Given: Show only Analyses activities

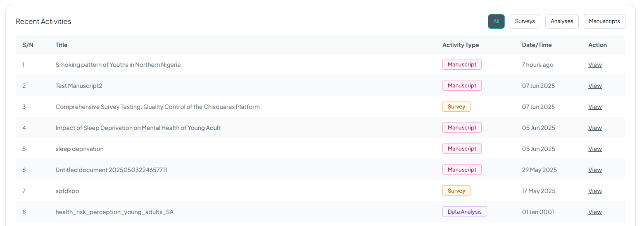Looking at the screenshot, I should point(562,21).
